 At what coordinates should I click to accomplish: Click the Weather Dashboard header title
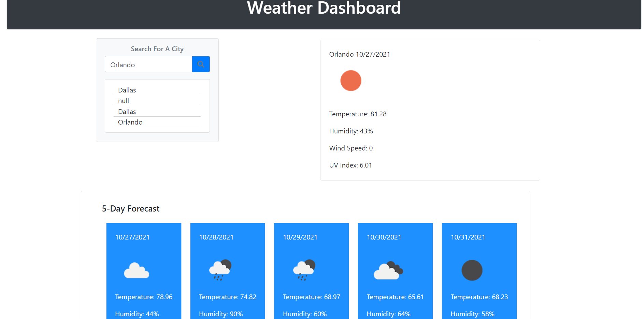pyautogui.click(x=324, y=8)
